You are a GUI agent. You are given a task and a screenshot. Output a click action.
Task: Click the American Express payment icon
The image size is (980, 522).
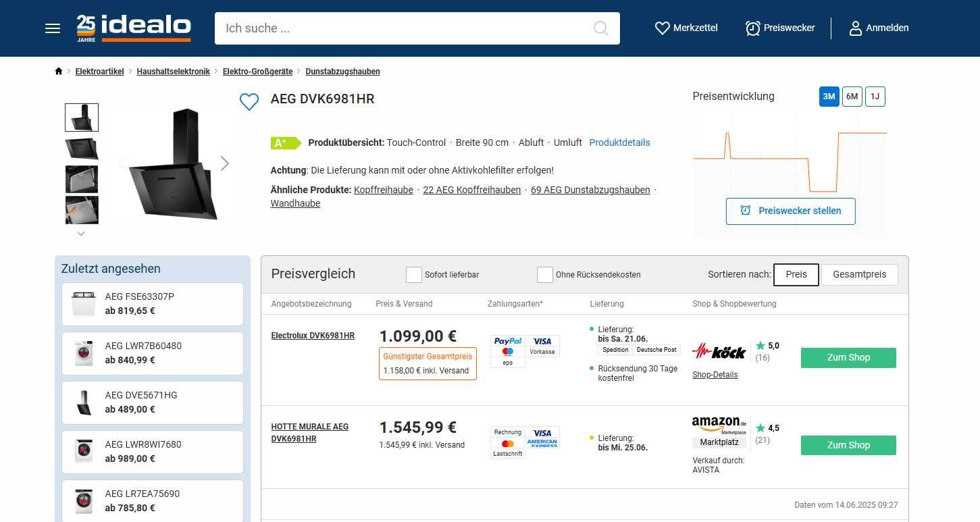pos(542,443)
